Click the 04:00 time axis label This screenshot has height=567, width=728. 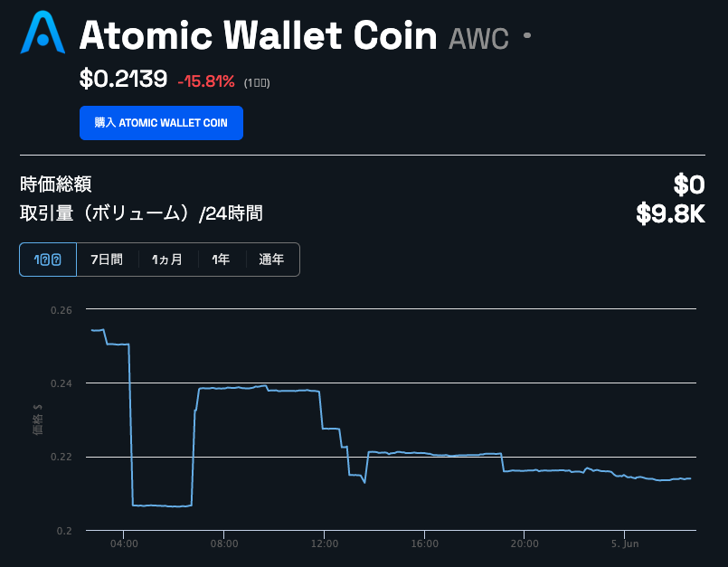pyautogui.click(x=124, y=543)
